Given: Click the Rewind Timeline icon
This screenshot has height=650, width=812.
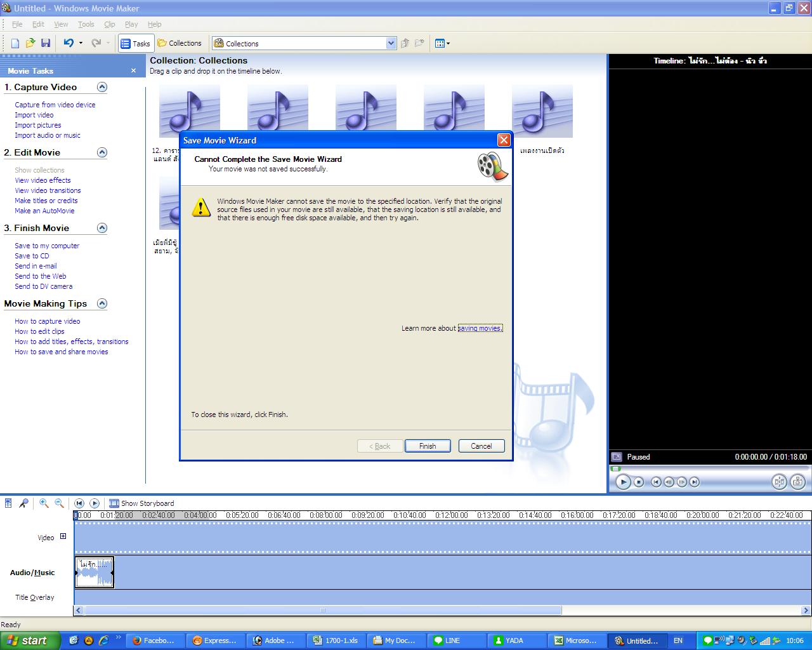Looking at the screenshot, I should pos(79,503).
